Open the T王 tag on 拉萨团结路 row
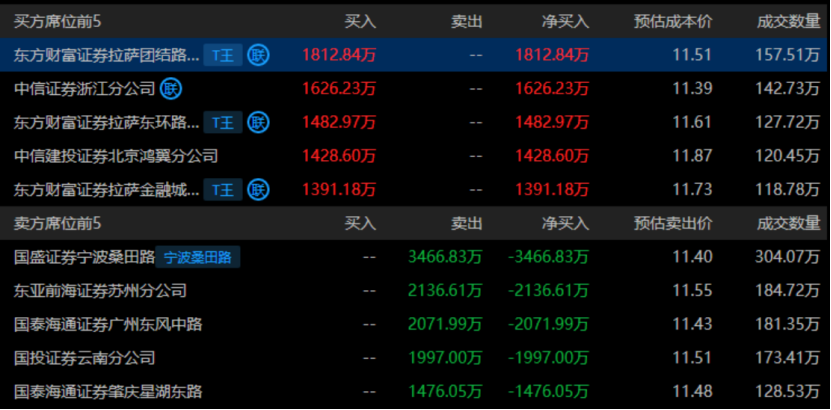Viewport: 831px width, 410px height. [x=223, y=55]
